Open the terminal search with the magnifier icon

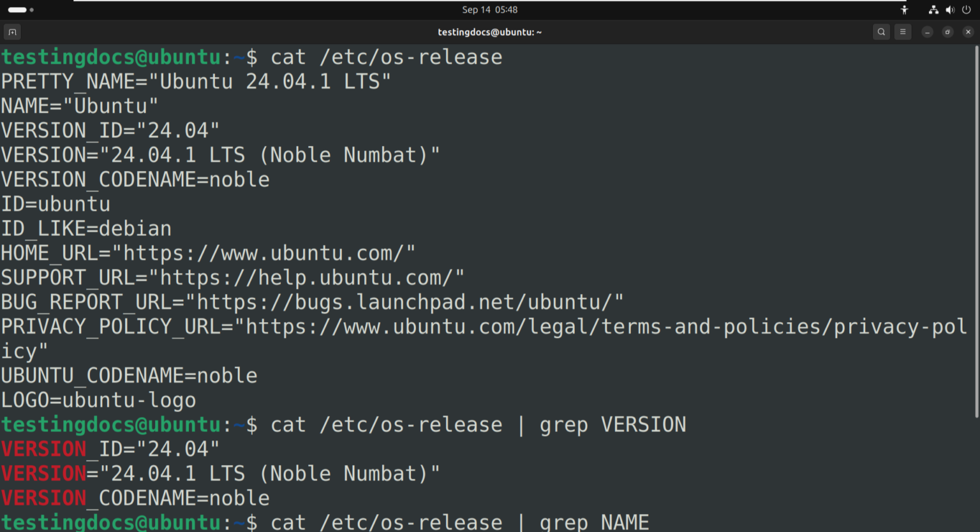click(880, 32)
